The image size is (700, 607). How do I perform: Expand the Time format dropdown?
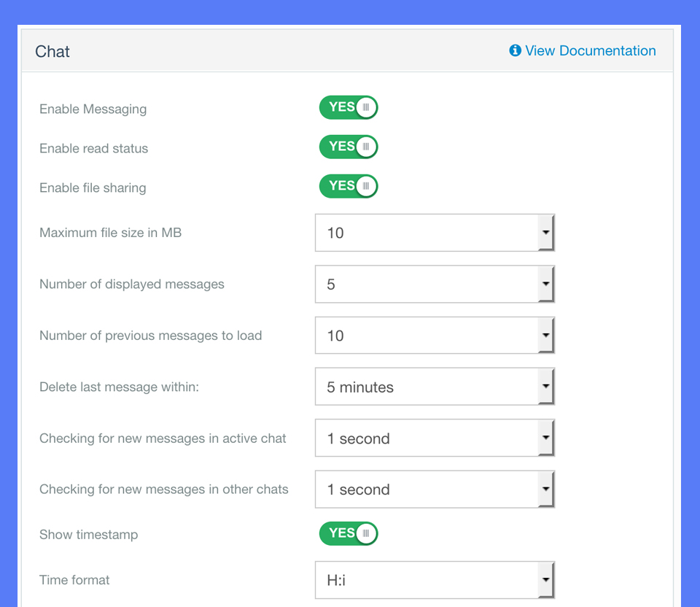tap(435, 580)
